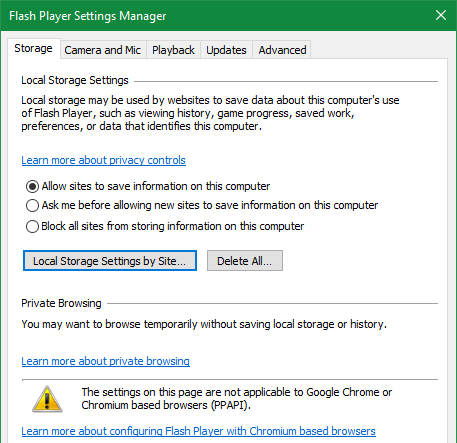Viewport: 457px width, 443px height.
Task: Click the Local Storage Settings section heading
Action: tap(75, 80)
